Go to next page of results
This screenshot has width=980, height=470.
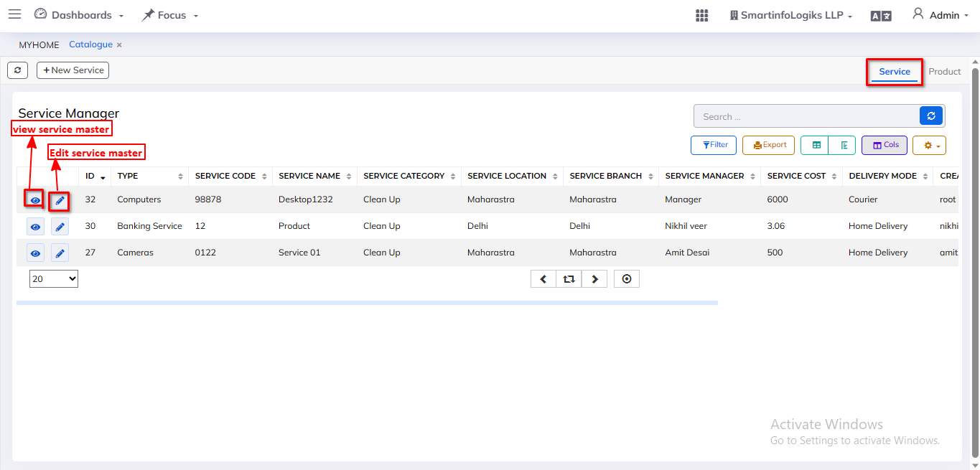[x=594, y=279]
